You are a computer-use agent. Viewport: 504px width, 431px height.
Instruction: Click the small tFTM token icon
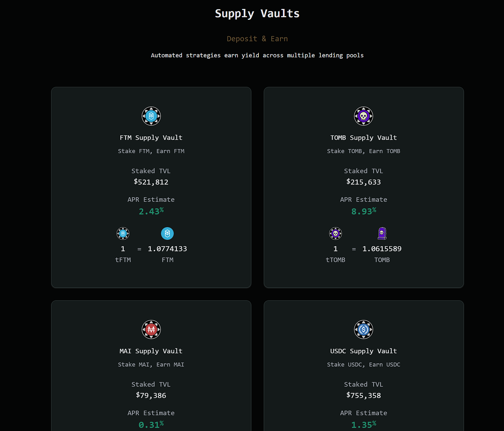[123, 233]
